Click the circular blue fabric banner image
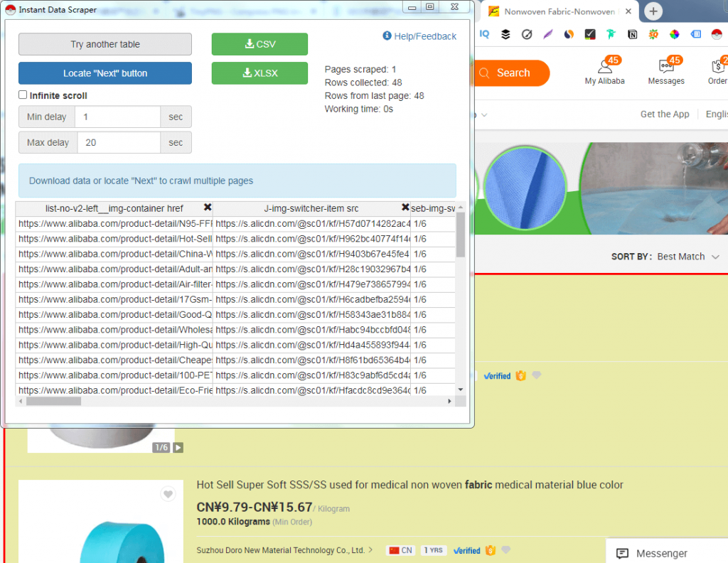The width and height of the screenshot is (728, 563). coord(525,188)
